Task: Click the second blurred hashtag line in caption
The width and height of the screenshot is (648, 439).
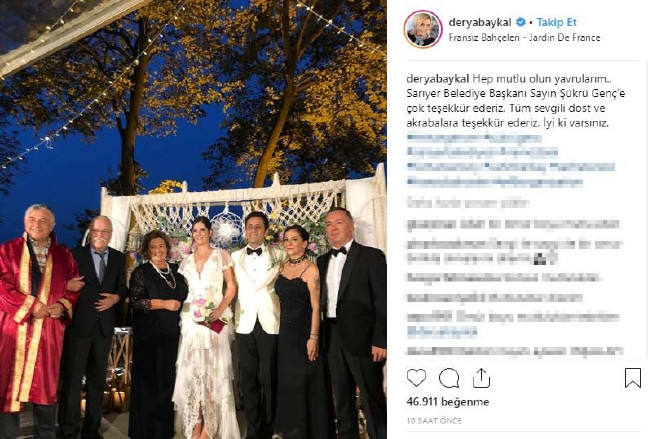Action: click(x=482, y=152)
